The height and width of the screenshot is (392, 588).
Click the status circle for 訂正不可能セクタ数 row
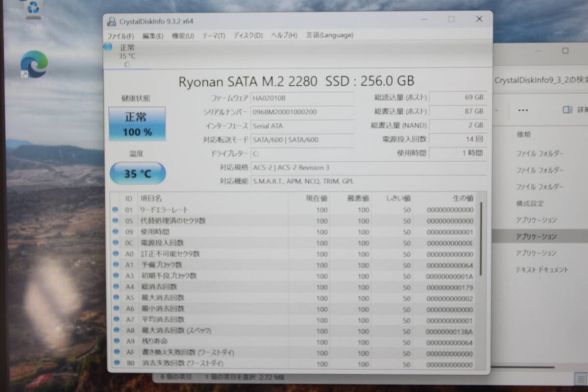pos(115,254)
